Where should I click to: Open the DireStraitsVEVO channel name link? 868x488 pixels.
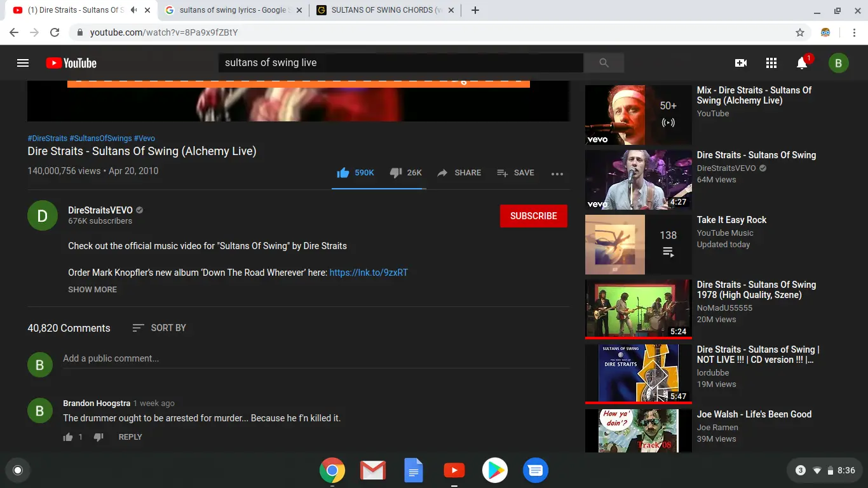click(x=100, y=210)
